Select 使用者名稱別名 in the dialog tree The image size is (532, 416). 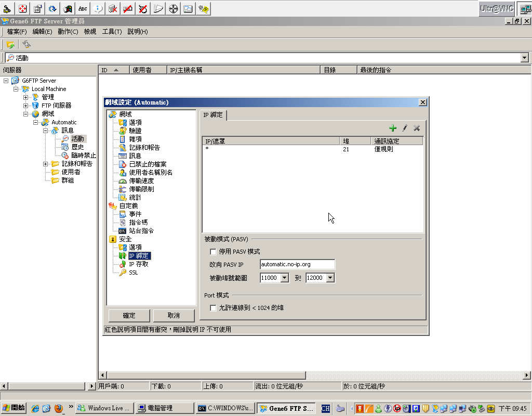(x=151, y=173)
